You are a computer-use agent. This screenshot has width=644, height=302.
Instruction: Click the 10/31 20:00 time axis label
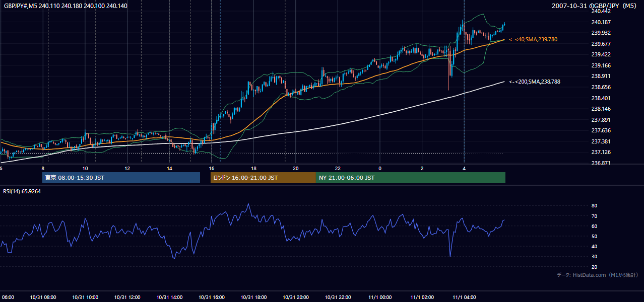[296, 297]
